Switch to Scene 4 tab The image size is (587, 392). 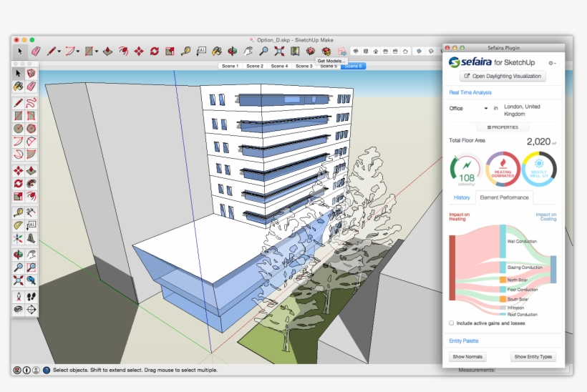tap(279, 66)
